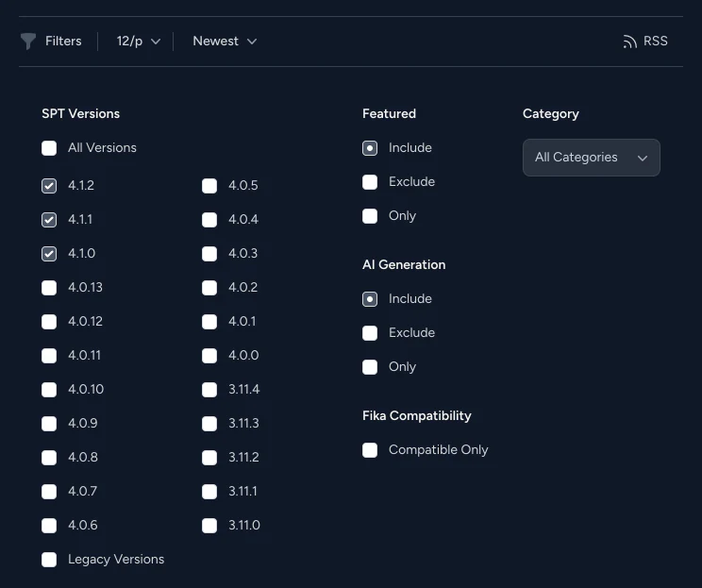Image resolution: width=702 pixels, height=588 pixels.
Task: Check the Legacy Versions checkbox
Action: (x=49, y=560)
